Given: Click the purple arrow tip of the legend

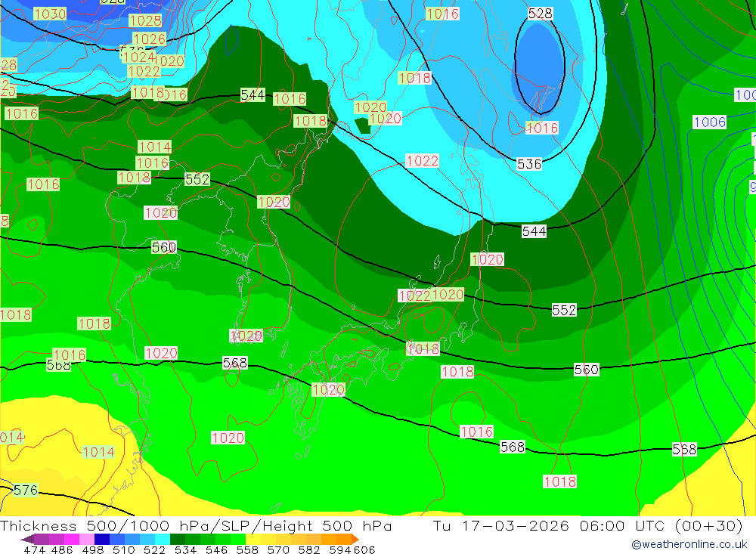Looking at the screenshot, I should pyautogui.click(x=27, y=539).
